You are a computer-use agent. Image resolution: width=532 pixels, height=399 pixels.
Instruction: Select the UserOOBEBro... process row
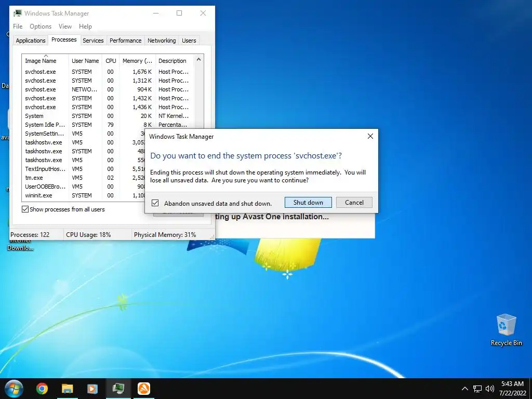click(84, 187)
